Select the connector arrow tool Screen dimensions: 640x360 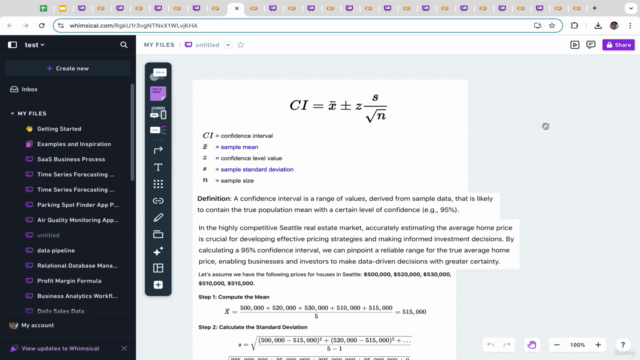(x=158, y=150)
